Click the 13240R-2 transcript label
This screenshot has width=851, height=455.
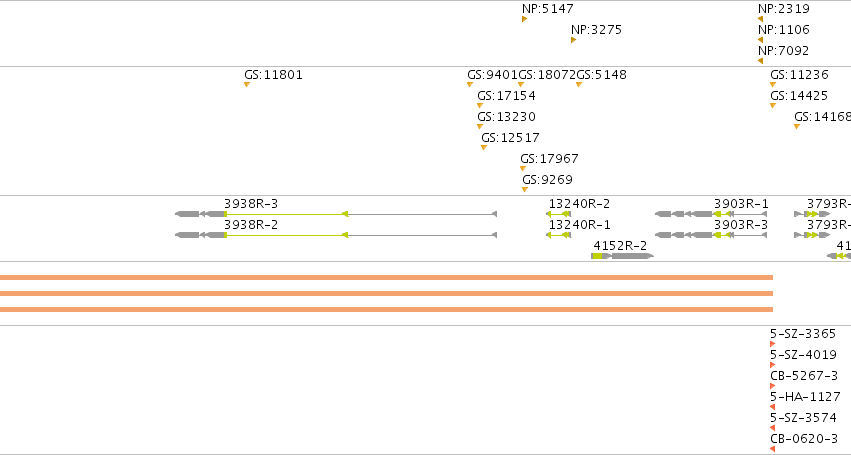tap(579, 204)
